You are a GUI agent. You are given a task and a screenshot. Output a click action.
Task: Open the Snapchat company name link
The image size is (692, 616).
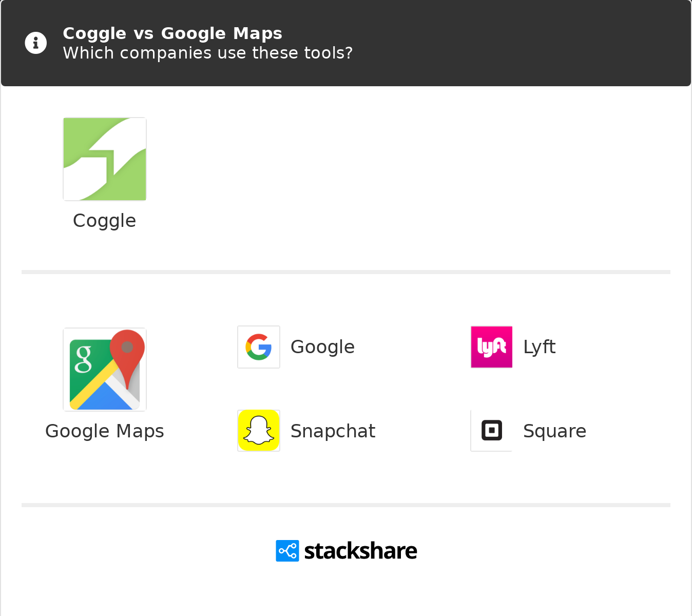[x=333, y=431]
